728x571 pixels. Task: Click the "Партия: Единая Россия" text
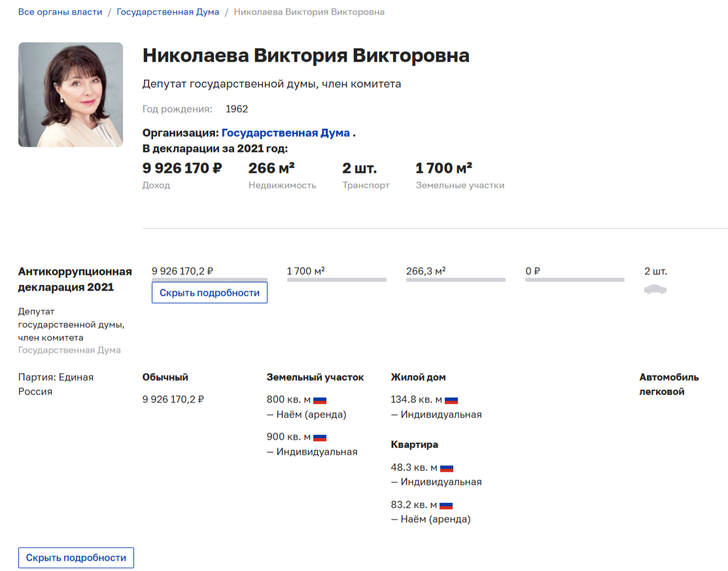click(56, 385)
